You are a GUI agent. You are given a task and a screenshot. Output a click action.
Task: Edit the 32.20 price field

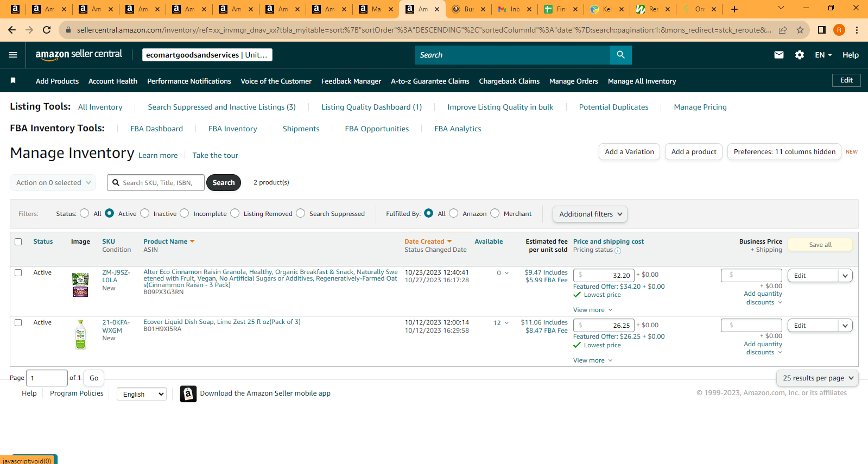click(604, 276)
